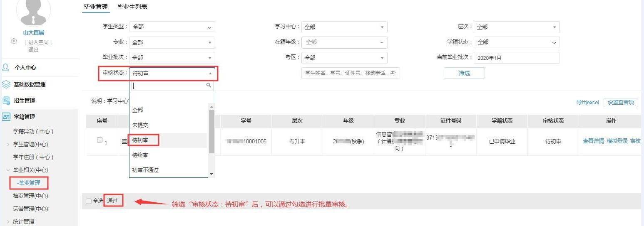Click the user avatar picture
Screen dimensions: 644x226
pos(33,11)
